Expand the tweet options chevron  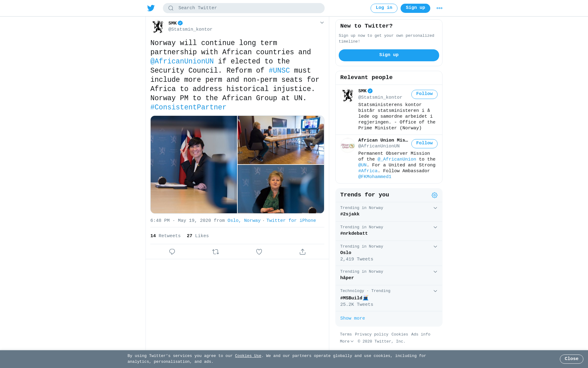pos(322,23)
